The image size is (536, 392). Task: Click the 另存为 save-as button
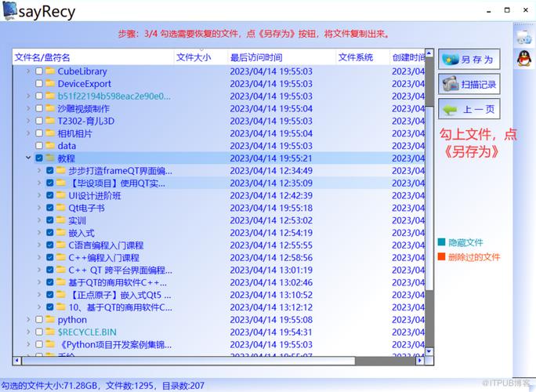(x=469, y=59)
